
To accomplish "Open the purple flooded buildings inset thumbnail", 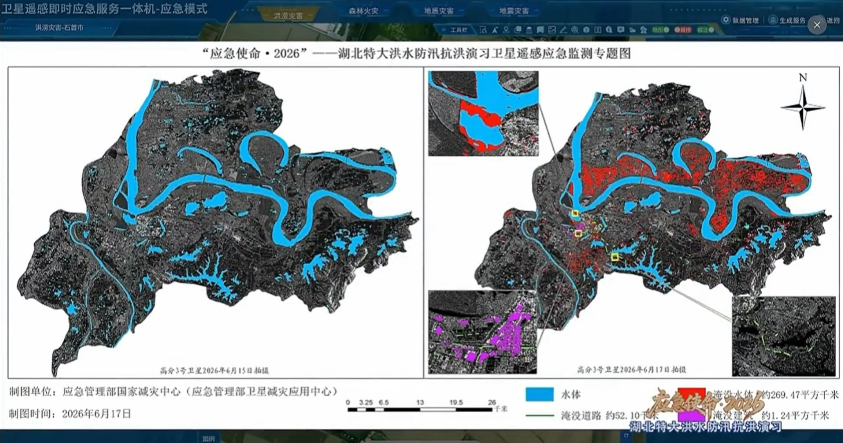I will [482, 332].
